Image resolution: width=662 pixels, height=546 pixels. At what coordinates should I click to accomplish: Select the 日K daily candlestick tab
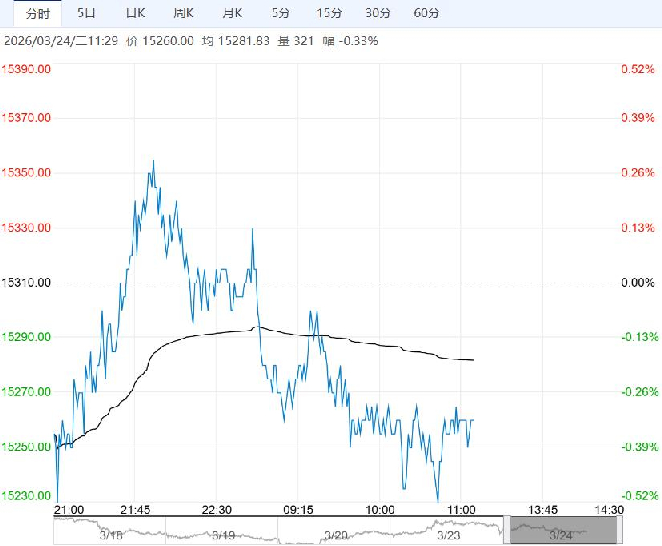click(135, 13)
